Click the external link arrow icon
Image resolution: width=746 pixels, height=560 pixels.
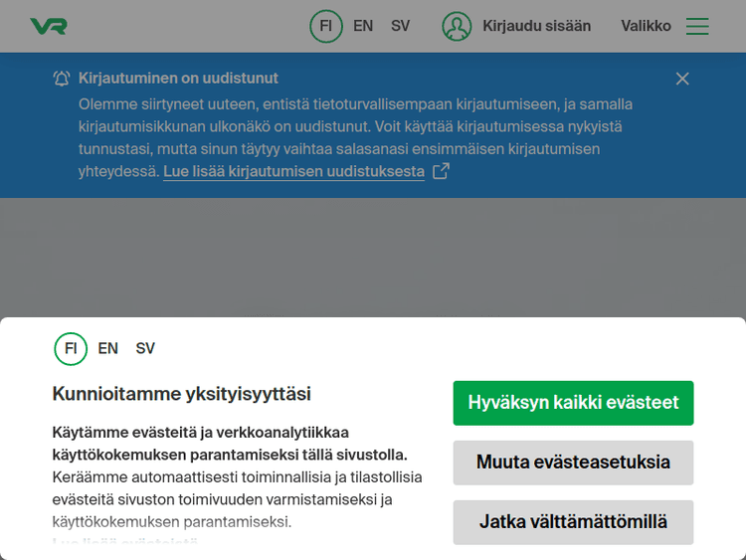440,171
